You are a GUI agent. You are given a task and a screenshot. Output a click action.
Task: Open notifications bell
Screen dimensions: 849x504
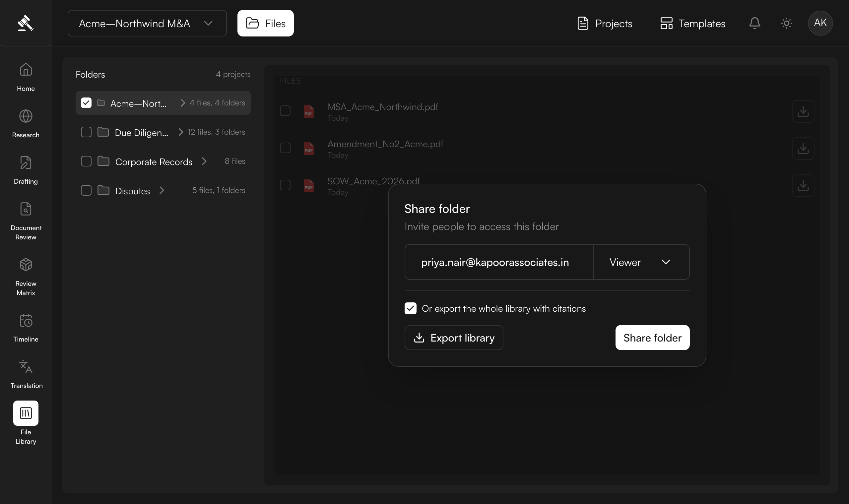coord(754,23)
